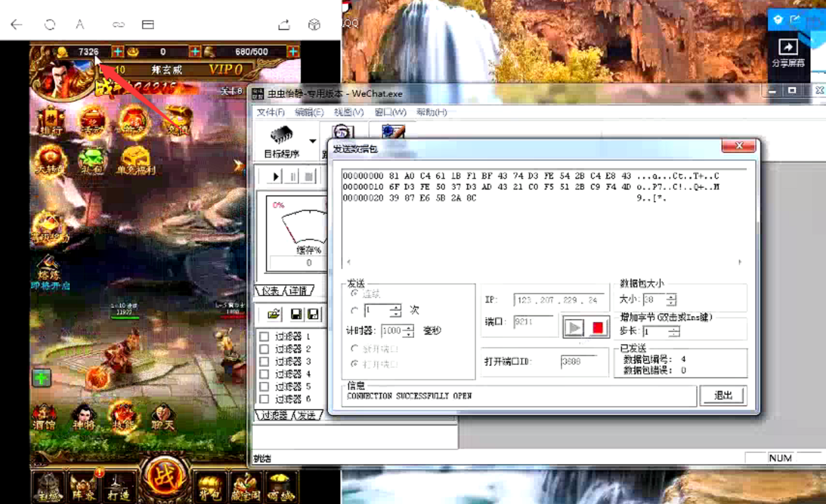826x504 pixels.
Task: Open the 帮助(H) menu
Action: (431, 112)
